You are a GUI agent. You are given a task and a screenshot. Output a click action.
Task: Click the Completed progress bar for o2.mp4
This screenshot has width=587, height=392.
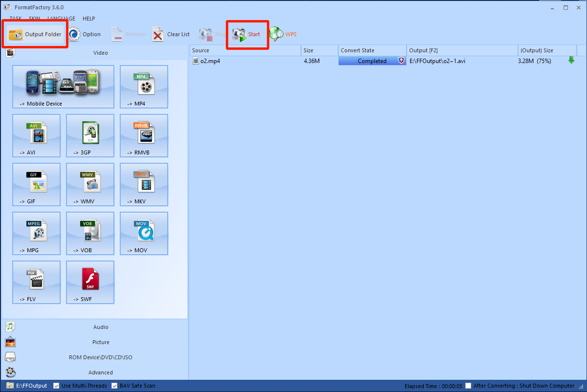tap(372, 61)
